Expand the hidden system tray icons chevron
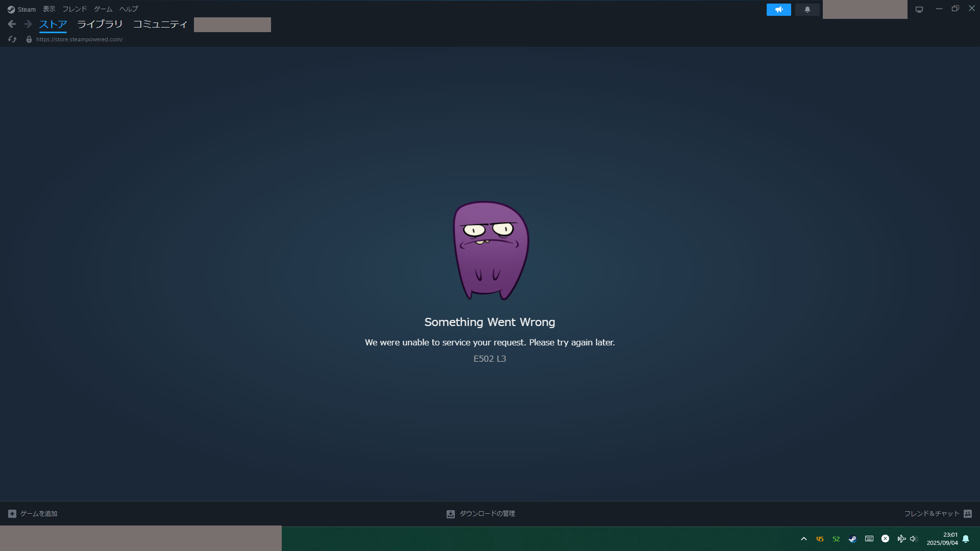This screenshot has width=980, height=551. [x=804, y=539]
